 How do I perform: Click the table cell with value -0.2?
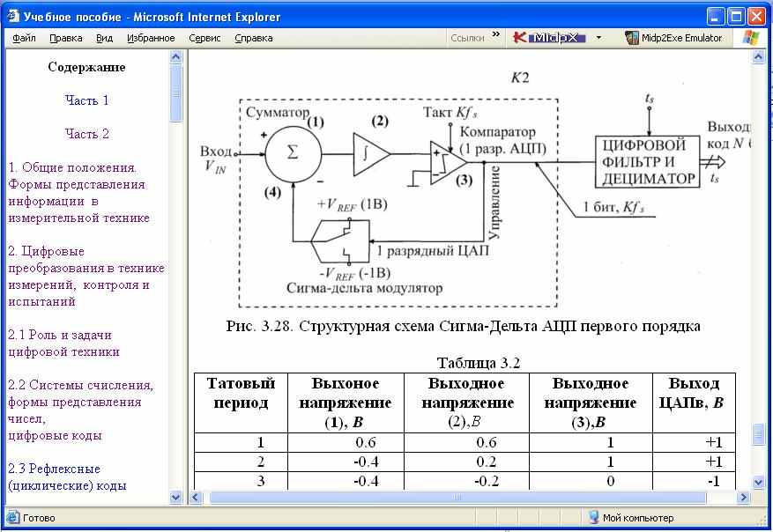click(466, 481)
